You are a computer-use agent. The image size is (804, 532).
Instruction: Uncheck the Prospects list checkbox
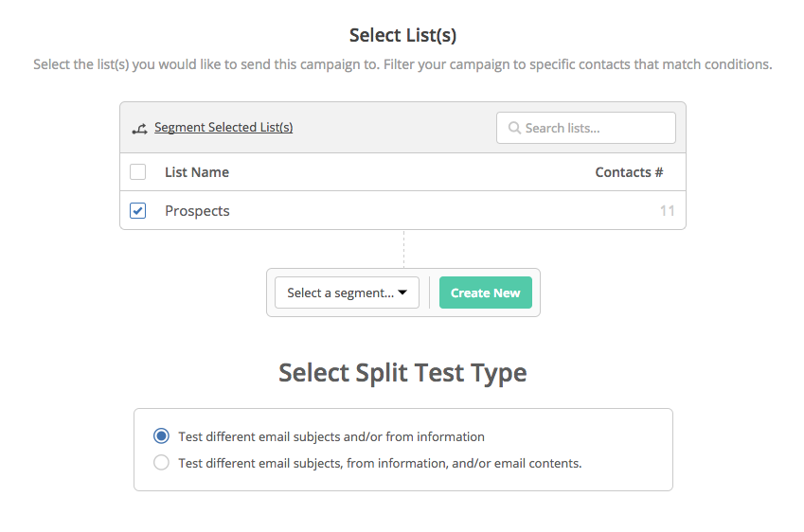[138, 211]
